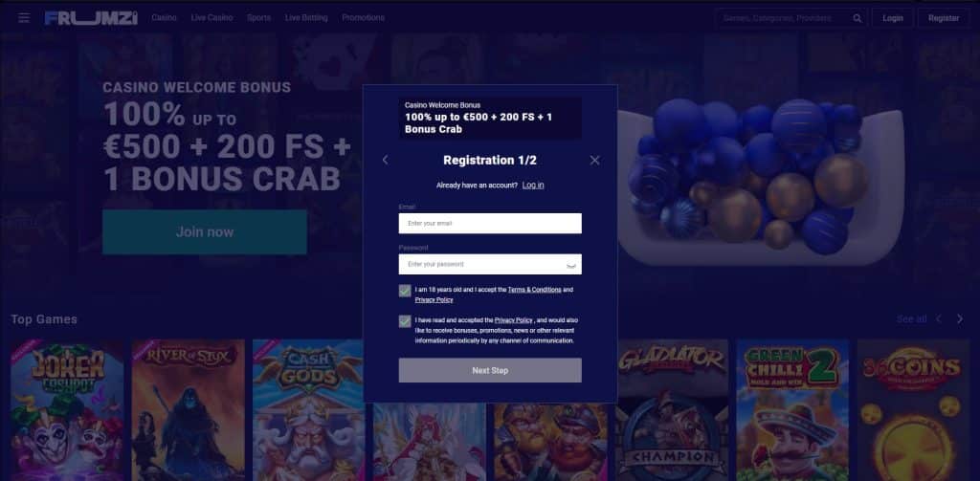Image resolution: width=980 pixels, height=481 pixels.
Task: Open the Live Casino menu item
Action: [212, 18]
